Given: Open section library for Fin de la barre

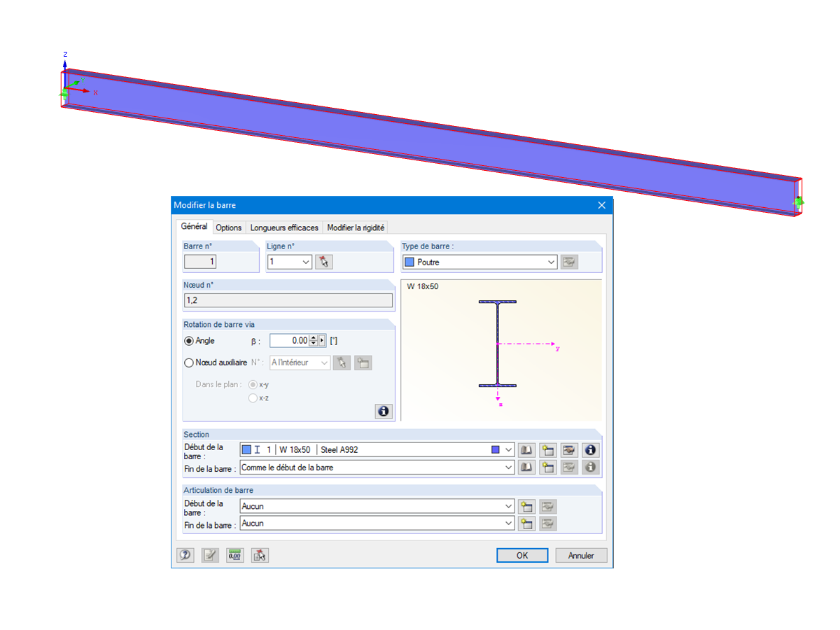Looking at the screenshot, I should pos(527,467).
